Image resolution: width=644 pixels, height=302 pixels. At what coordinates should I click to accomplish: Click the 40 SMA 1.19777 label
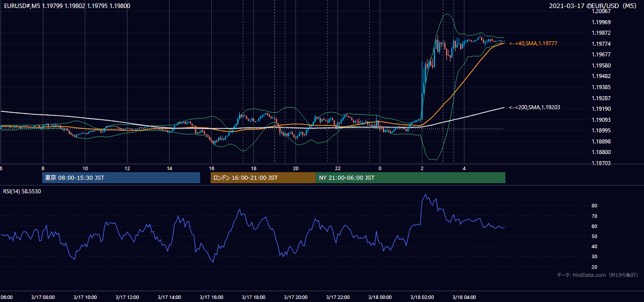533,44
